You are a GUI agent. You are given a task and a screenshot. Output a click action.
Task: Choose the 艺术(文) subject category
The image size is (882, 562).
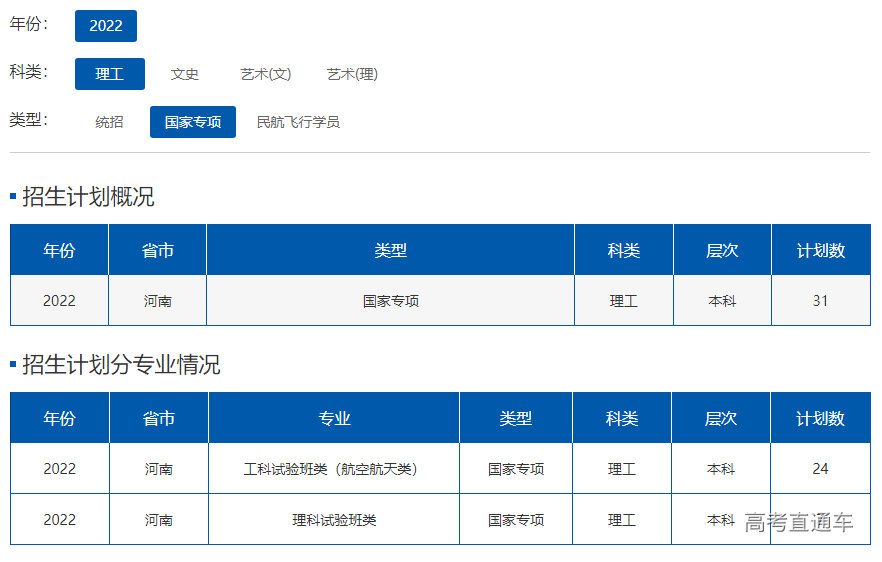click(266, 74)
